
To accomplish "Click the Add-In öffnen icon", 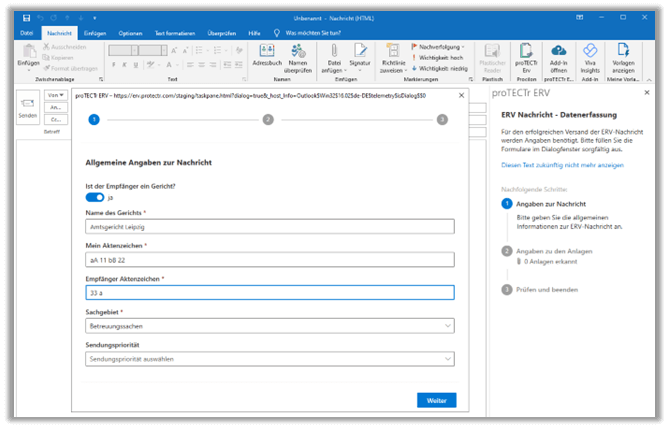I will 558,54.
